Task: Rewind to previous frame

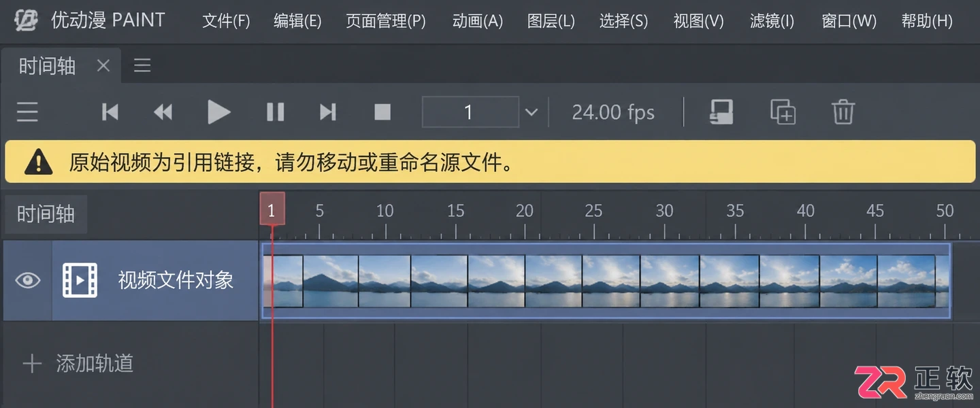Action: 163,112
